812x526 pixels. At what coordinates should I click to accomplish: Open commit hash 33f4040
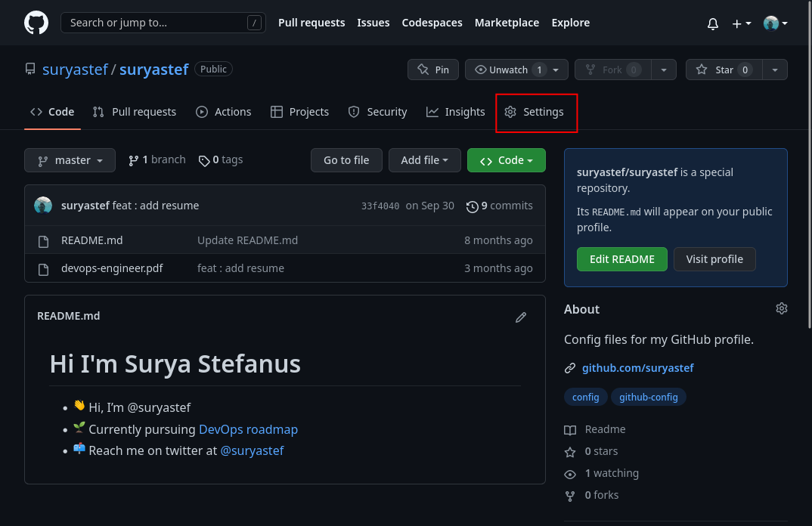pos(380,206)
